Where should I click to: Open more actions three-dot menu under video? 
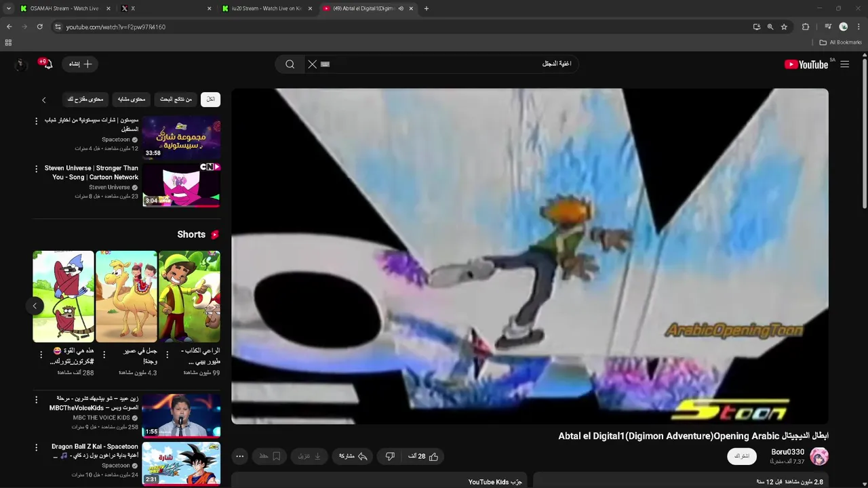click(x=239, y=456)
